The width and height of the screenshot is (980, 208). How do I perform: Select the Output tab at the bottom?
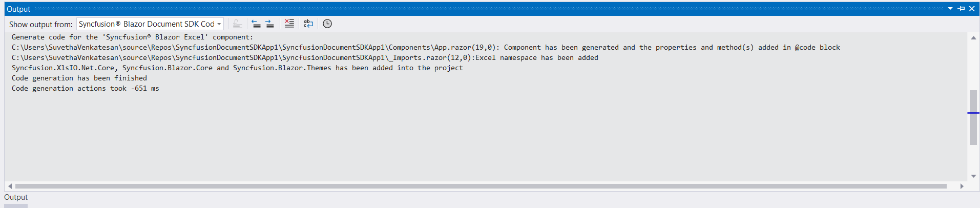[x=16, y=197]
